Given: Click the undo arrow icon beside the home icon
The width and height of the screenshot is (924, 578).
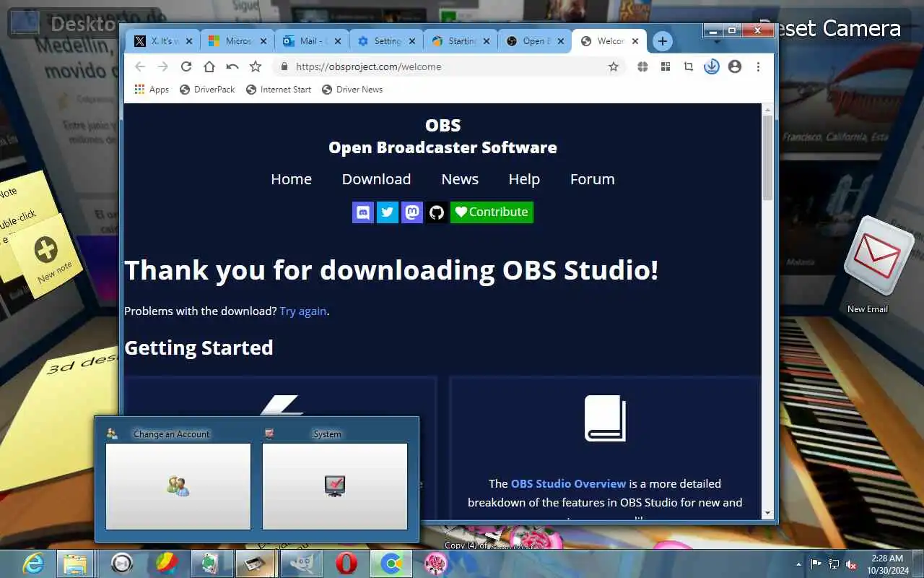Looking at the screenshot, I should (232, 66).
